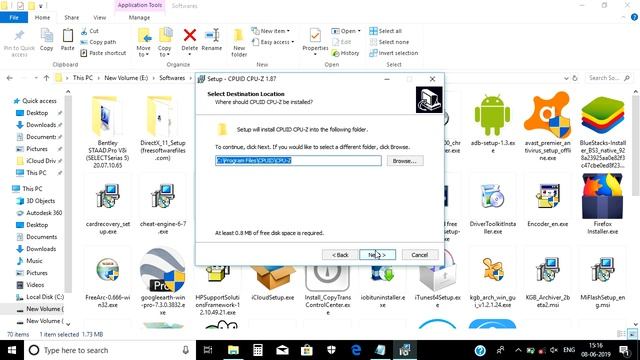Click the Rename ribbon icon
The image size is (640, 360).
[x=212, y=35]
